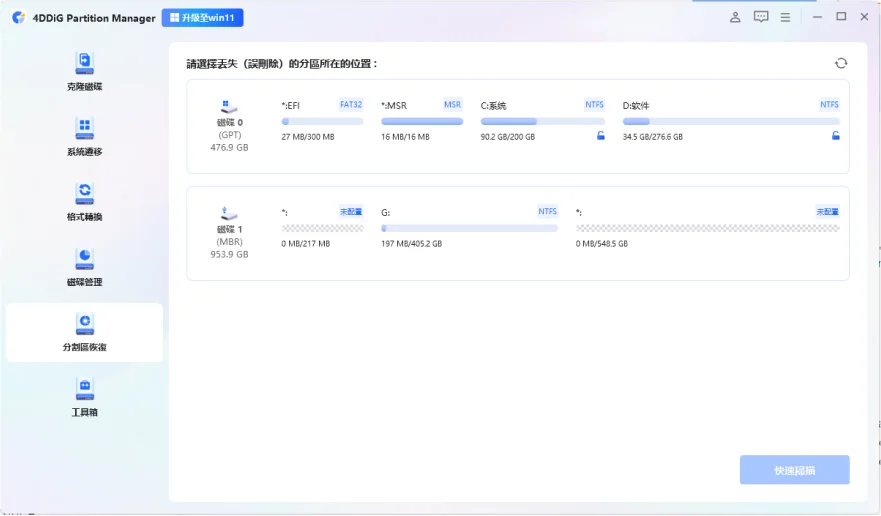Open the 克隆磁碟 clone disk tool
Screen dimensions: 881x516
[x=84, y=71]
